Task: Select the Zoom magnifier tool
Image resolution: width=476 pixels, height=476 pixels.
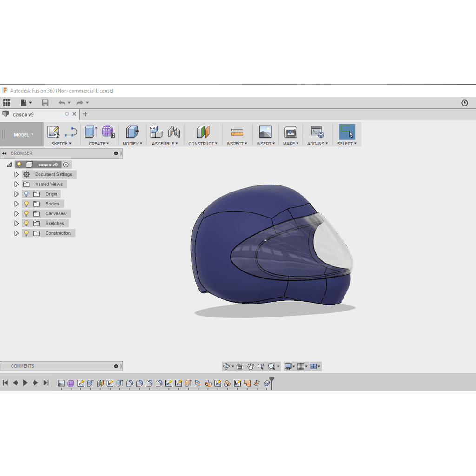Action: point(261,366)
